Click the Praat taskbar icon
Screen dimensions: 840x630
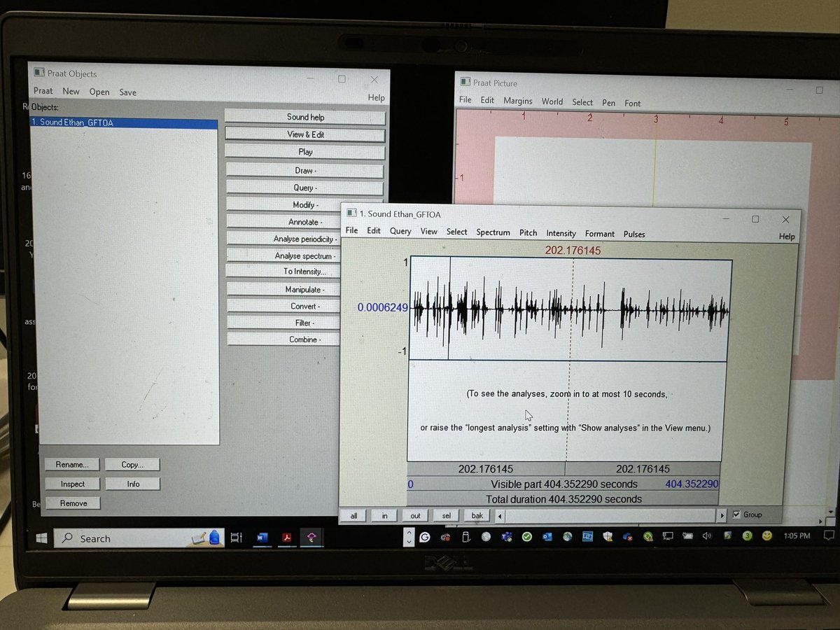click(x=310, y=537)
